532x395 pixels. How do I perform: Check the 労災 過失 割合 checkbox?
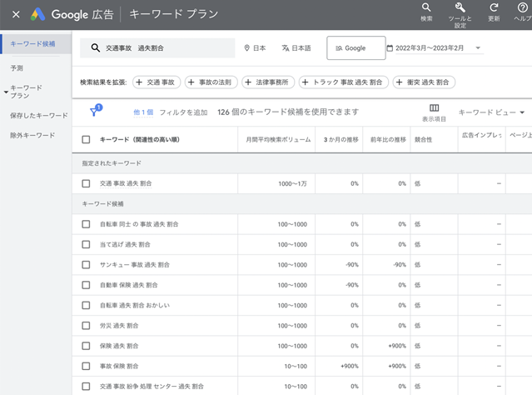[x=87, y=326]
